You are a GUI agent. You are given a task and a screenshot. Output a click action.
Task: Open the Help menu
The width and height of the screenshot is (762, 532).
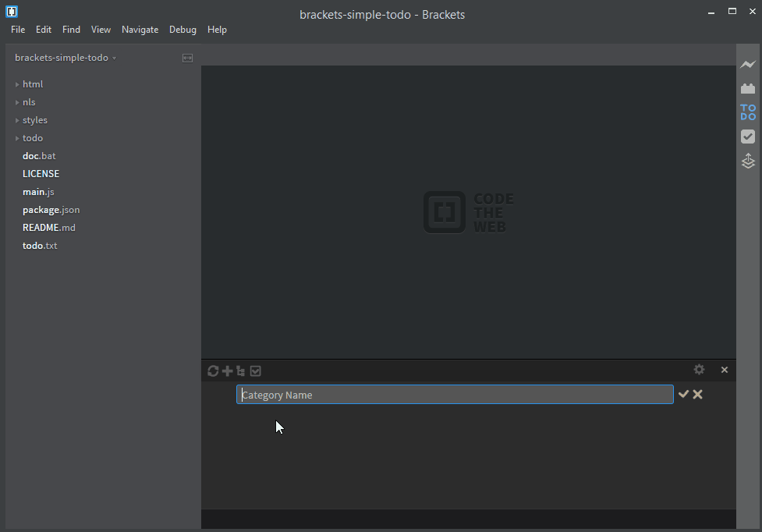pyautogui.click(x=218, y=30)
